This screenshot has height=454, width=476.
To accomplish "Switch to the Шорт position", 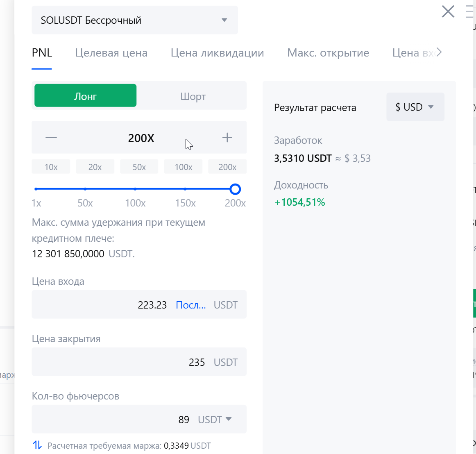I will (x=193, y=96).
